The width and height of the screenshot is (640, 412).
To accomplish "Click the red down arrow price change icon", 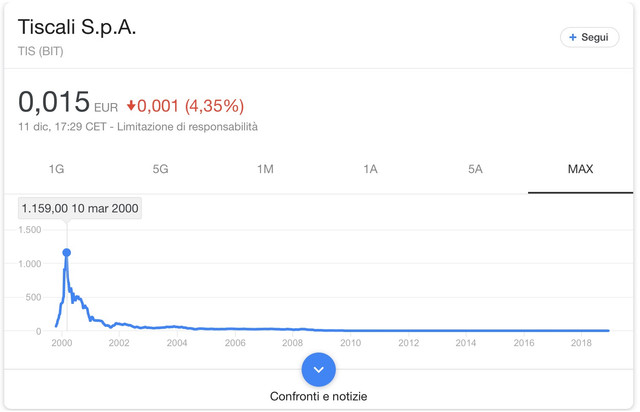I will coord(131,106).
